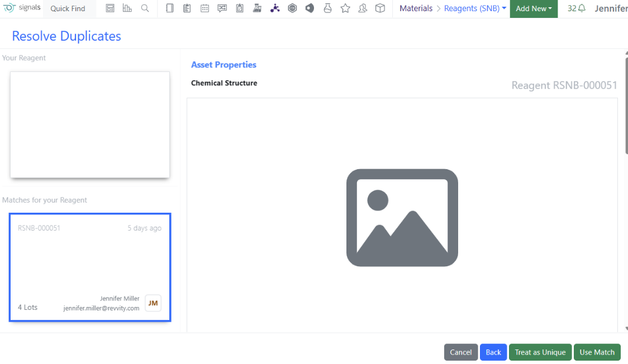Click the Quick Find tab
This screenshot has height=364, width=628.
click(x=68, y=8)
